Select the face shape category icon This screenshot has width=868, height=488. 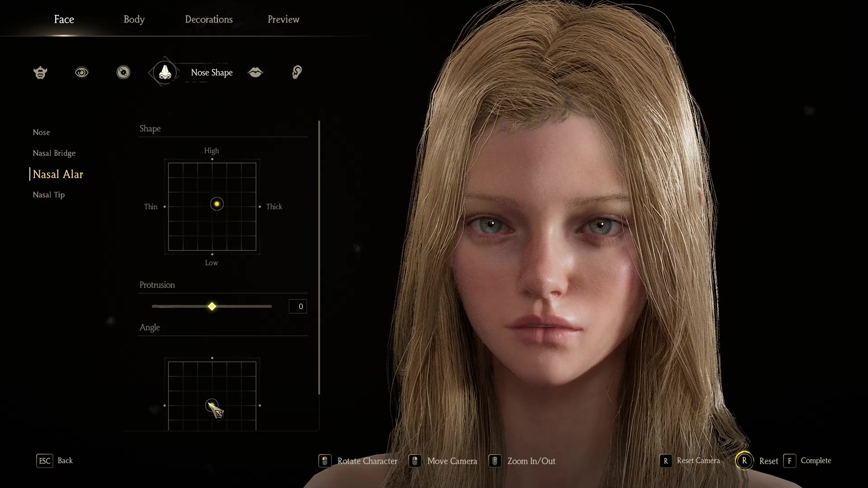click(x=40, y=72)
